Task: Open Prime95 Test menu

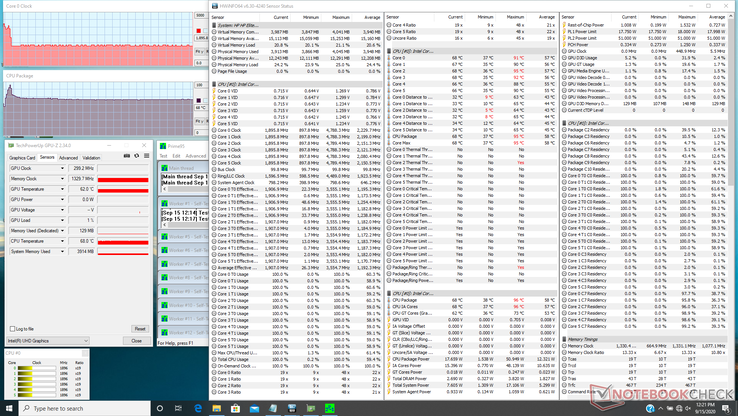Action: point(163,156)
